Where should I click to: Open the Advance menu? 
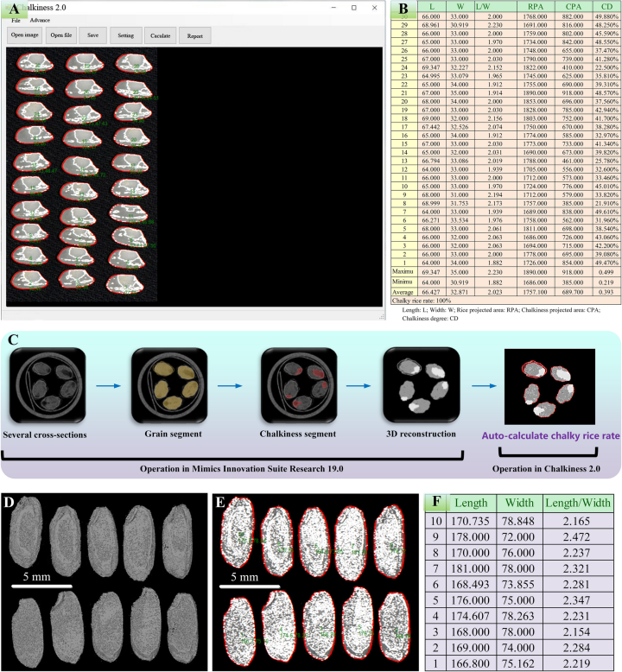click(x=40, y=19)
